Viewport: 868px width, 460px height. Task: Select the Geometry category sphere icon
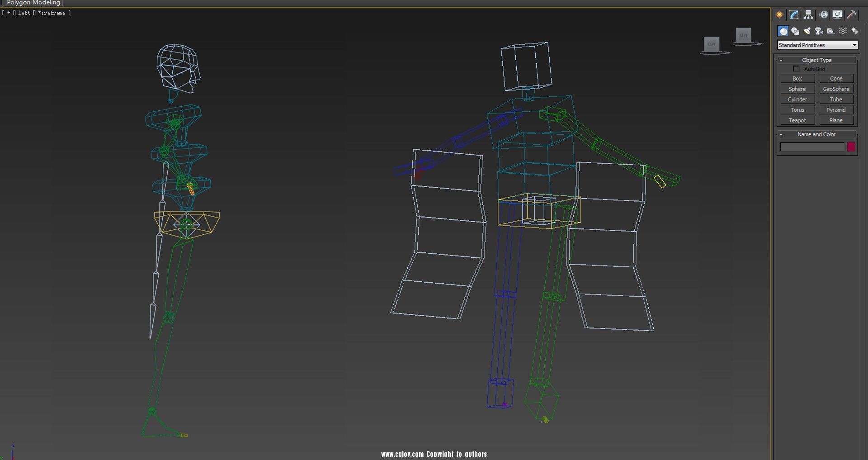[x=783, y=31]
